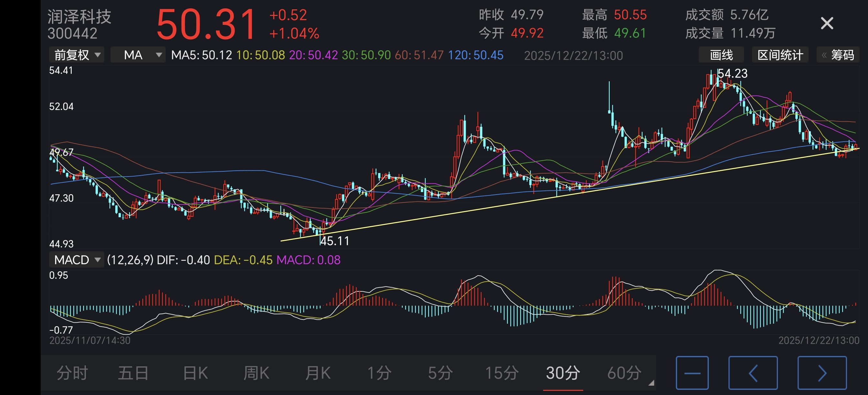
Task: Select the 月K chart tab
Action: (x=317, y=373)
